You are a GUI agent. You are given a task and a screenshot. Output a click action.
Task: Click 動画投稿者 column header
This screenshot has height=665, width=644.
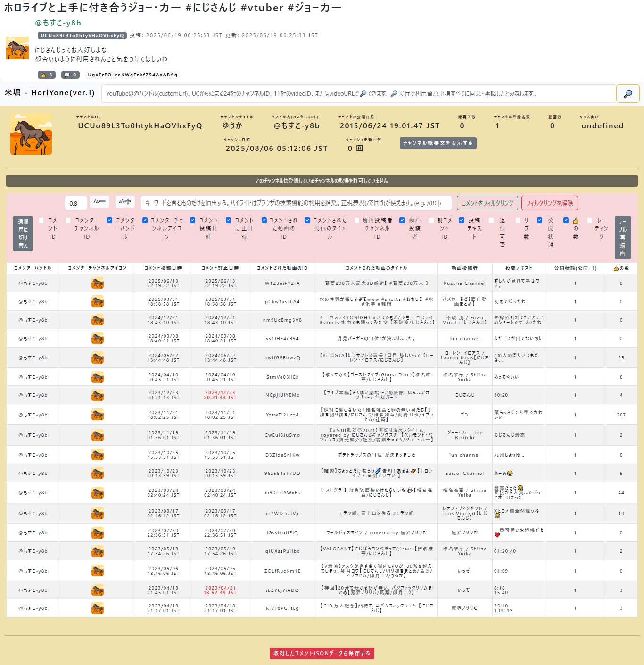pyautogui.click(x=464, y=268)
